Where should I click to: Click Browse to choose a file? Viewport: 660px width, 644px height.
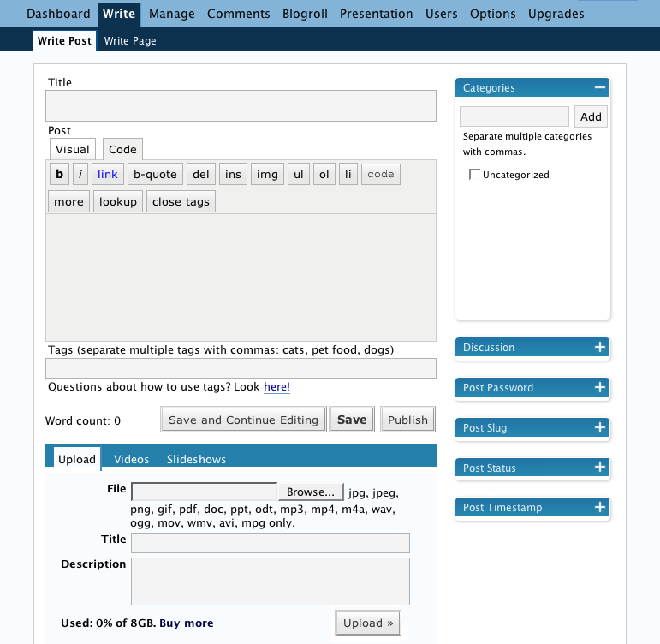pyautogui.click(x=310, y=492)
